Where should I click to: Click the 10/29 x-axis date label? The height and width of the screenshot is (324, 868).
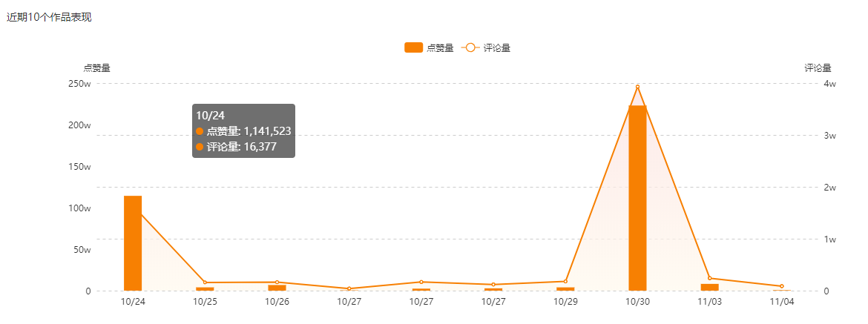pos(565,302)
